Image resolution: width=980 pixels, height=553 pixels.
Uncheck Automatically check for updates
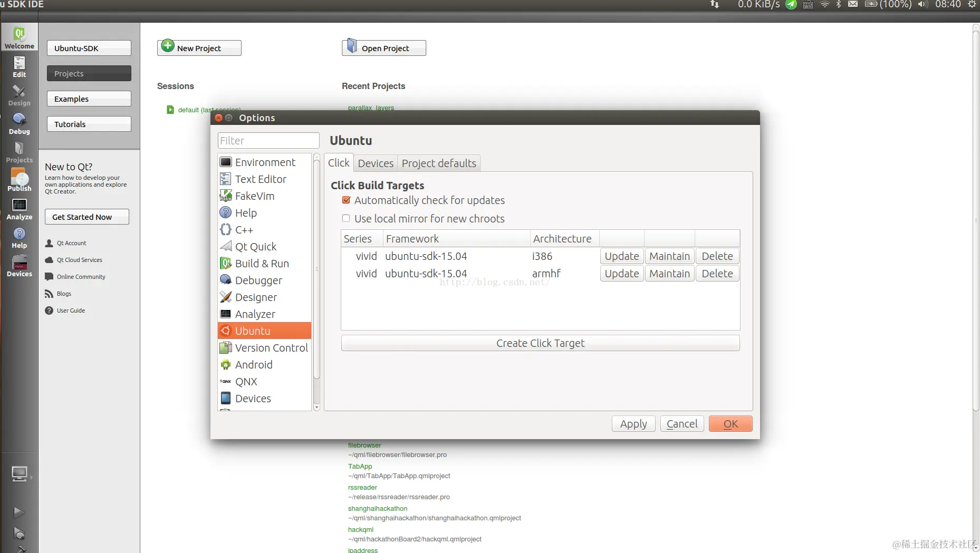pyautogui.click(x=347, y=200)
